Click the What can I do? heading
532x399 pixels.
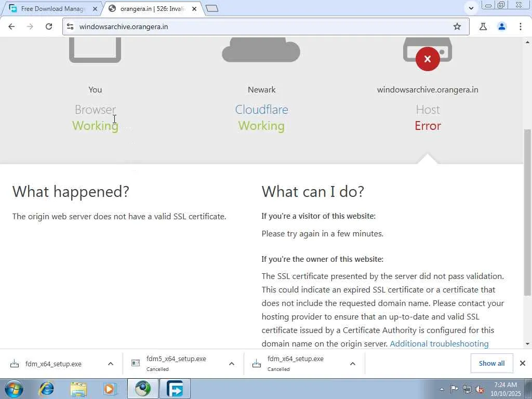point(313,192)
